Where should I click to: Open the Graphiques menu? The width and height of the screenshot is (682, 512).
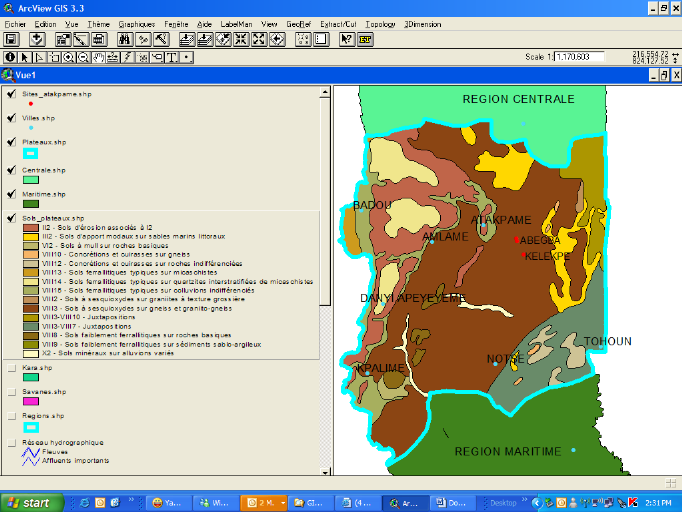click(x=136, y=22)
